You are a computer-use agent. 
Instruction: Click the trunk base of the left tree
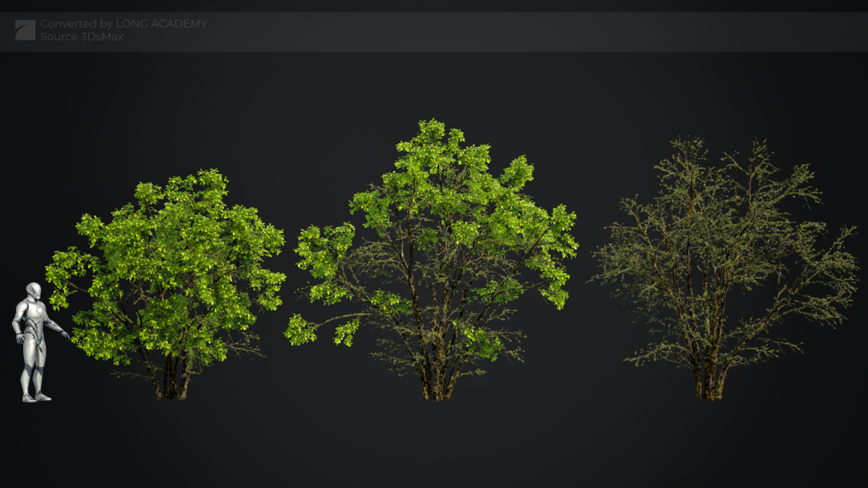click(172, 387)
